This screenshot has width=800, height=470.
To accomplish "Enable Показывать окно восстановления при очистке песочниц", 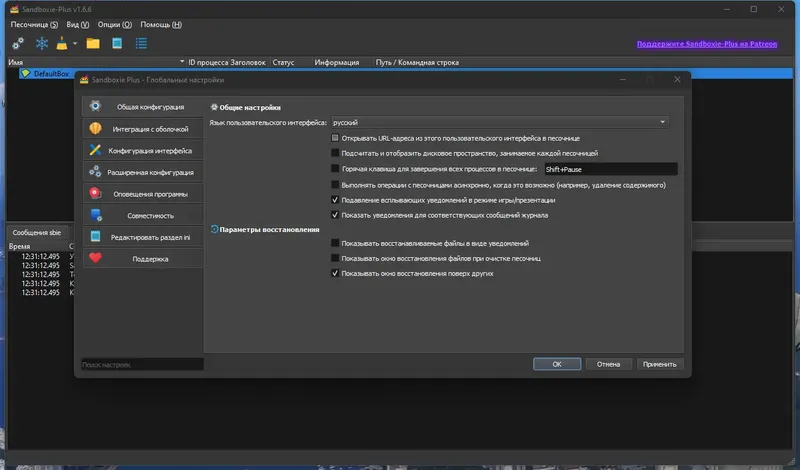I will point(335,258).
